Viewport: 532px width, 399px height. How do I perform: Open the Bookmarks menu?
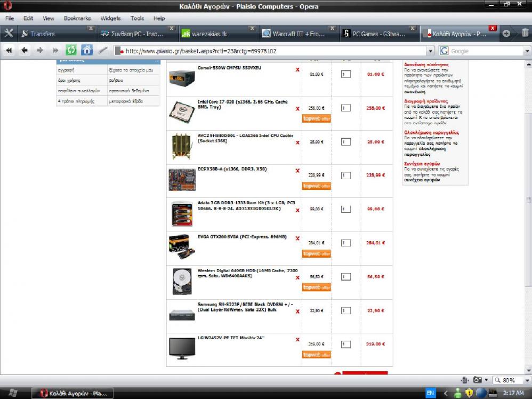[77, 18]
